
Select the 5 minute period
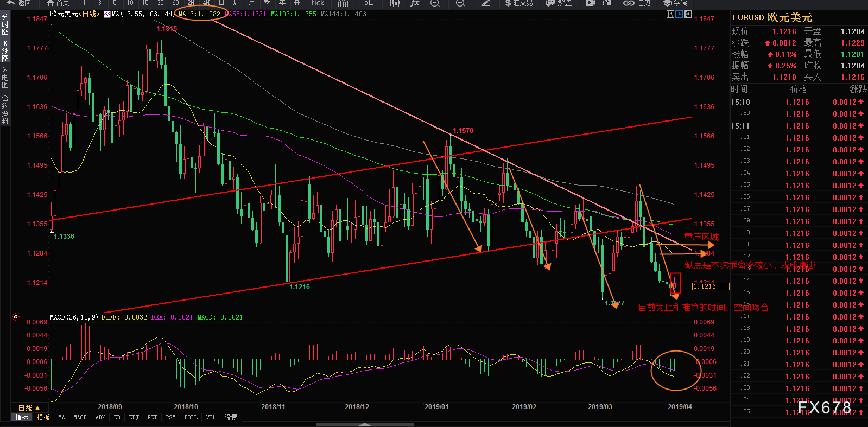coord(115,3)
